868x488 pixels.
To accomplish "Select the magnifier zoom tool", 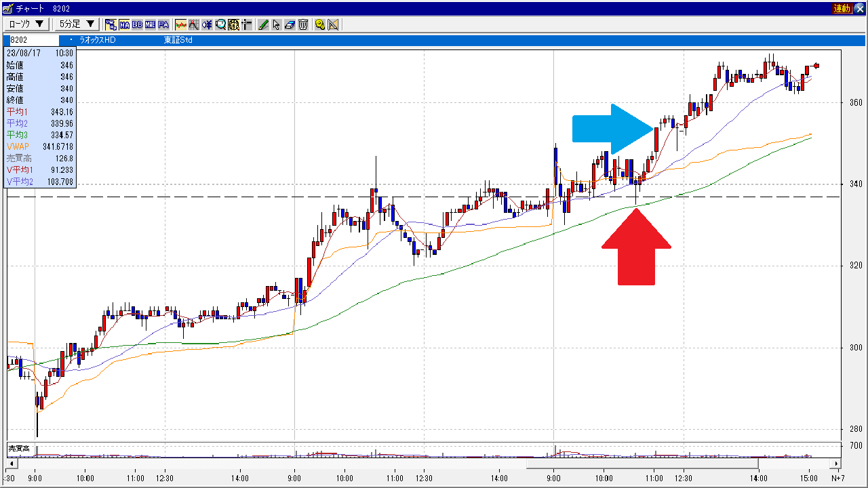I will 220,24.
